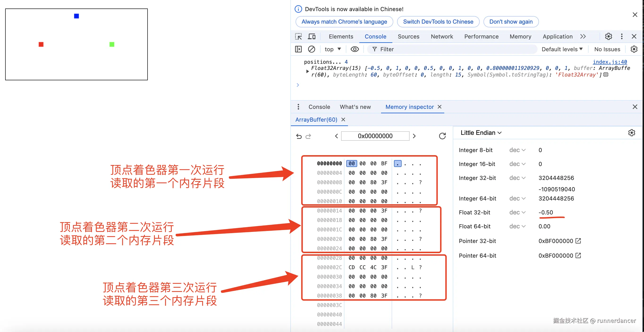This screenshot has height=332, width=644.
Task: Open the memory value type settings gear
Action: coord(631,133)
